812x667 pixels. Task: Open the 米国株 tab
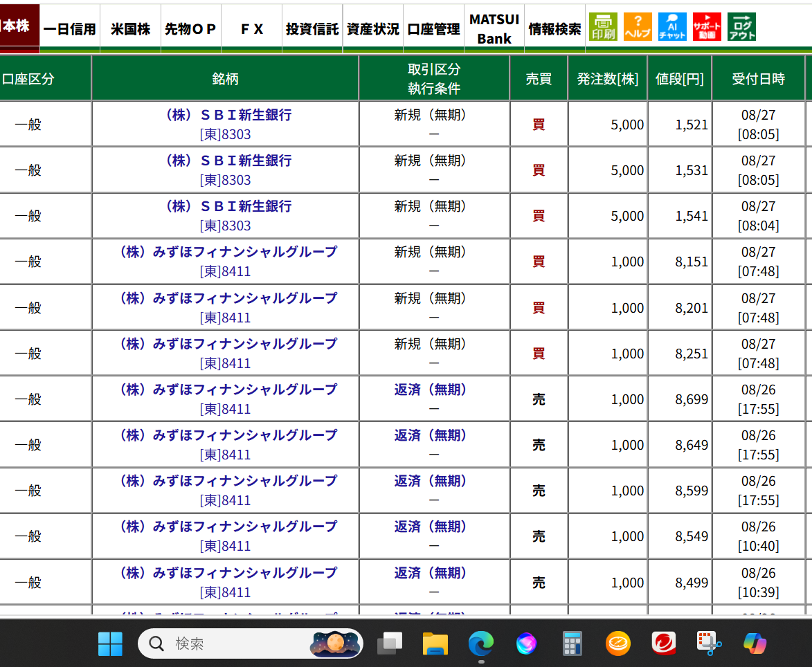[131, 29]
